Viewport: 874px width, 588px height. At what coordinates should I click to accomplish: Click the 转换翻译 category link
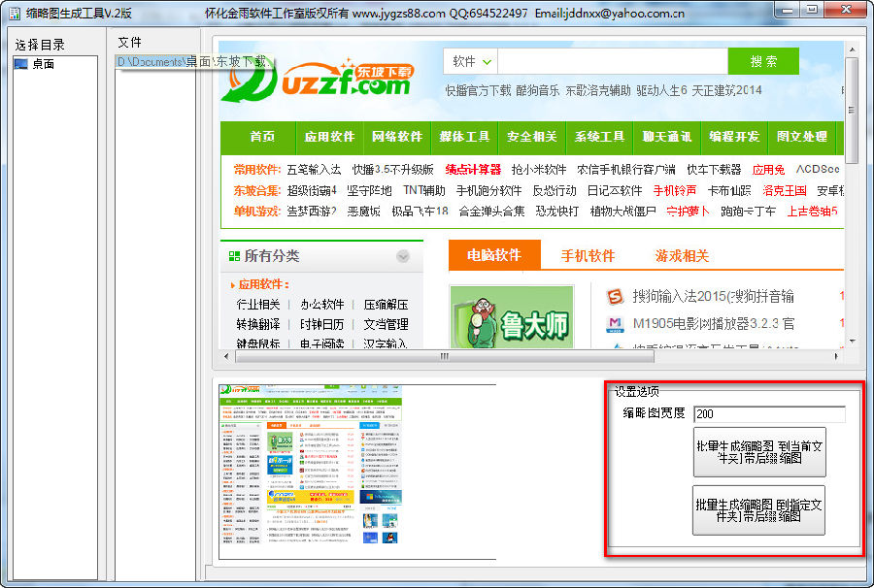pos(257,325)
